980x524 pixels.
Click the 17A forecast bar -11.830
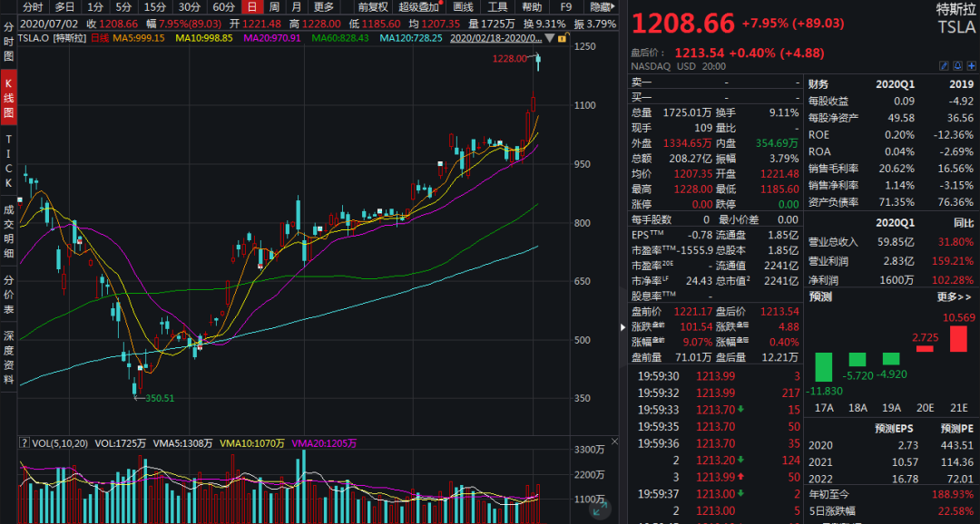(x=824, y=367)
